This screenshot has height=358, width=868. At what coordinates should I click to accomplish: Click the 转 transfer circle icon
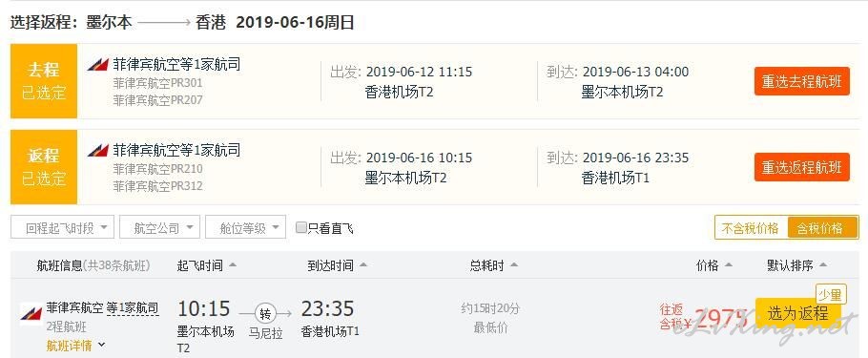pos(265,314)
